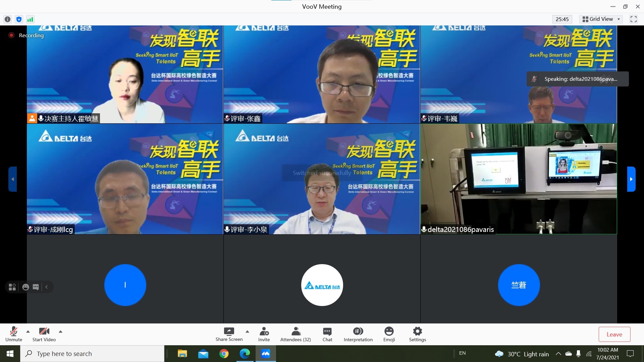The height and width of the screenshot is (362, 644).
Task: Enter full screen mode icon
Action: tap(634, 19)
